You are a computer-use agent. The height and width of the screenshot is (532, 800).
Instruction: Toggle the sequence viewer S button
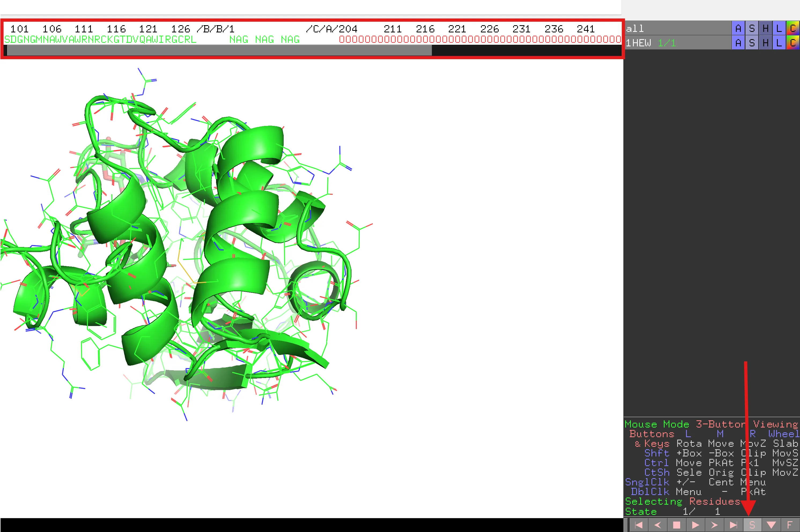pyautogui.click(x=752, y=525)
